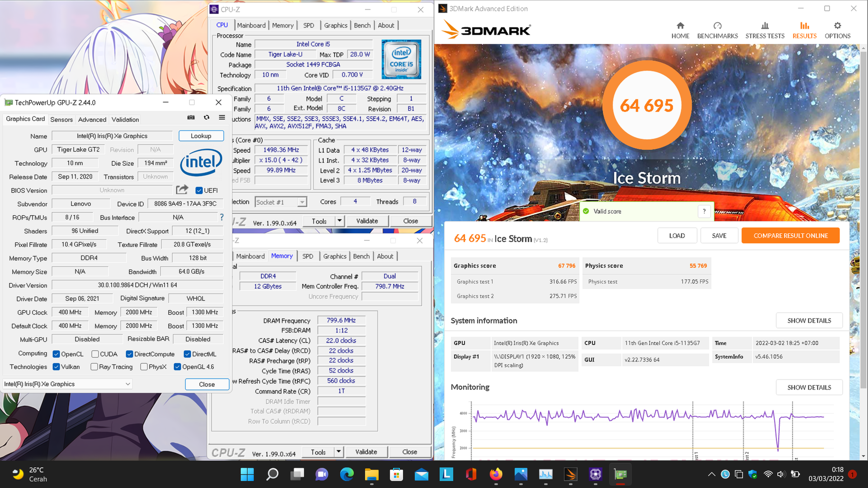Click valid score help question mark
868x488 pixels.
[x=704, y=211]
